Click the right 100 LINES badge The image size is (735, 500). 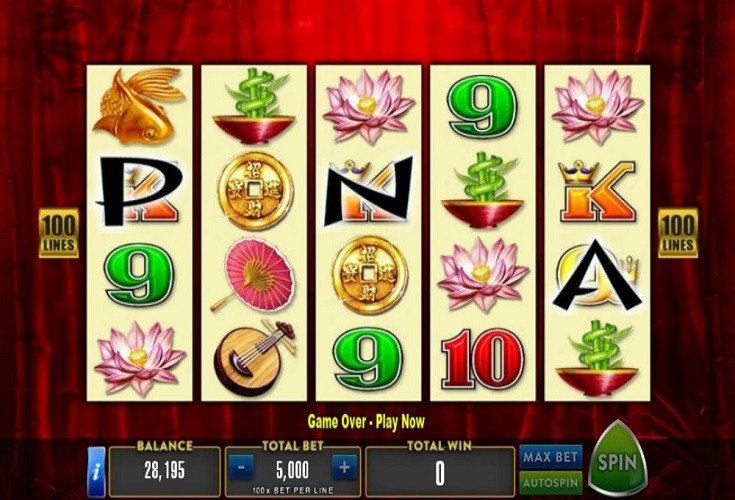[678, 233]
